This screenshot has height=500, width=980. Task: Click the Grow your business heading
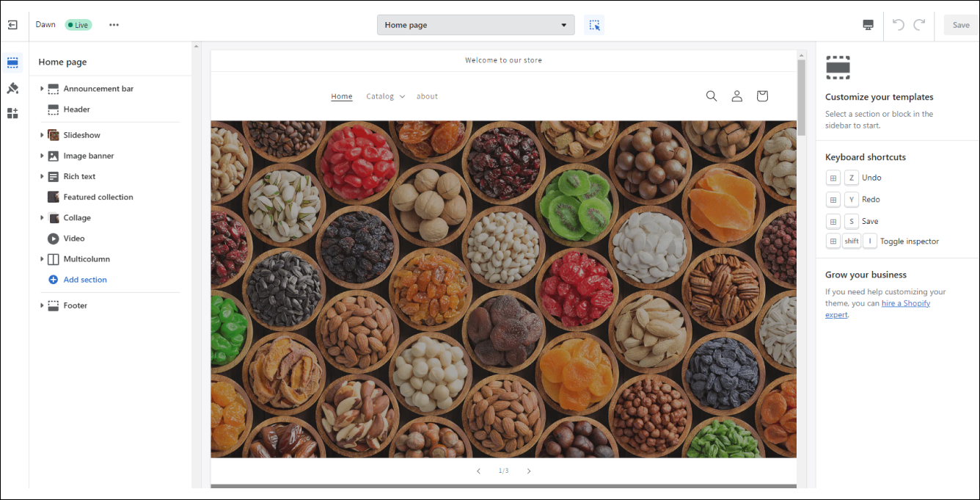tap(866, 275)
